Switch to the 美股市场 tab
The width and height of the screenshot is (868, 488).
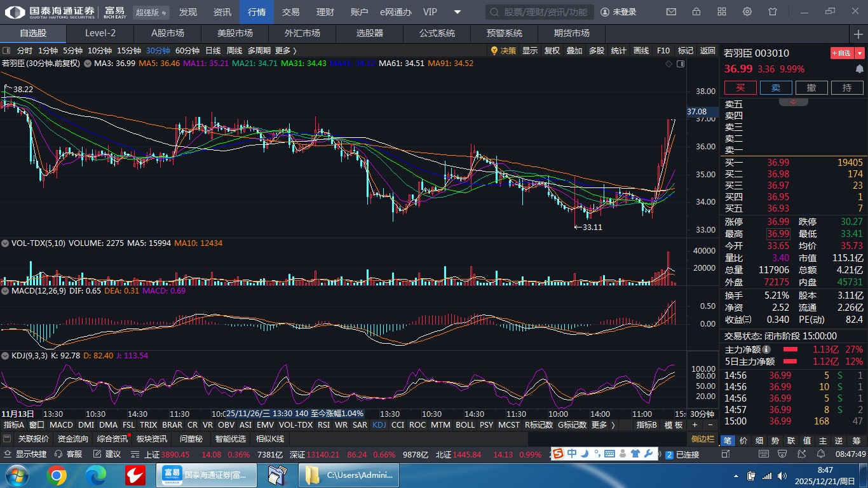click(234, 33)
